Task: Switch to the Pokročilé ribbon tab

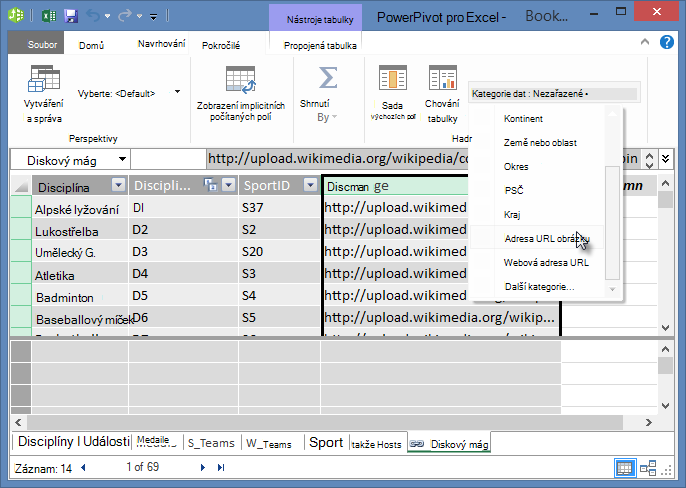Action: tap(221, 45)
